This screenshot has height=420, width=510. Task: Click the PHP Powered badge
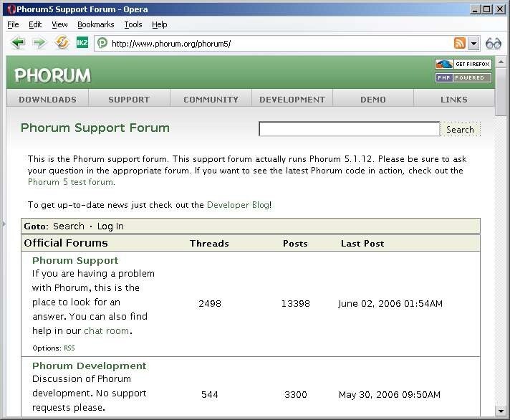[x=463, y=77]
